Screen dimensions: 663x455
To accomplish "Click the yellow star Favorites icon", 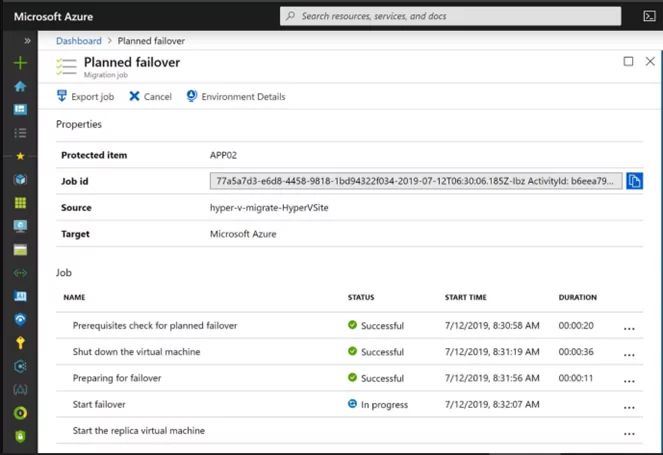I will 20,156.
